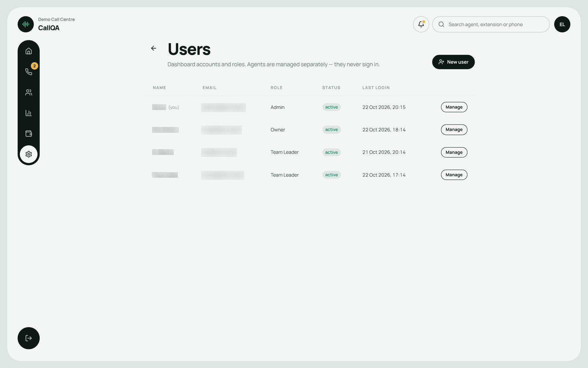
Task: Go to the Agents people icon
Action: [29, 92]
